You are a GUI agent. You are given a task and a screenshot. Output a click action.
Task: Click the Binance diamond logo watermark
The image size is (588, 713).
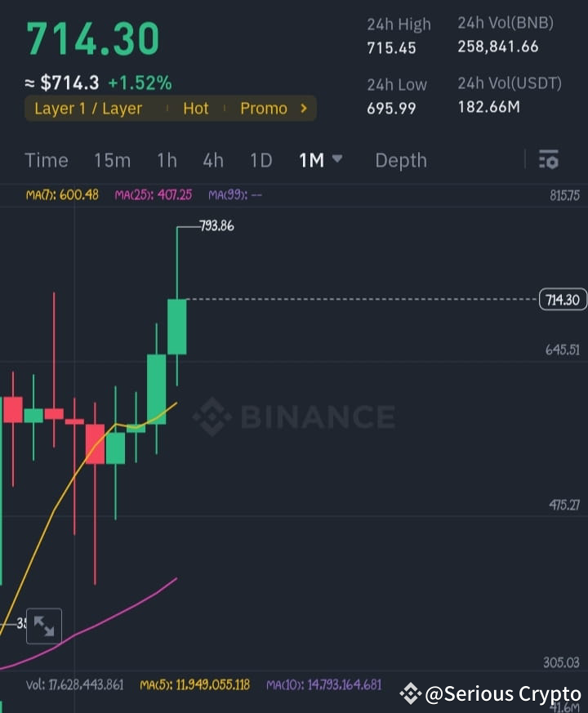(214, 417)
